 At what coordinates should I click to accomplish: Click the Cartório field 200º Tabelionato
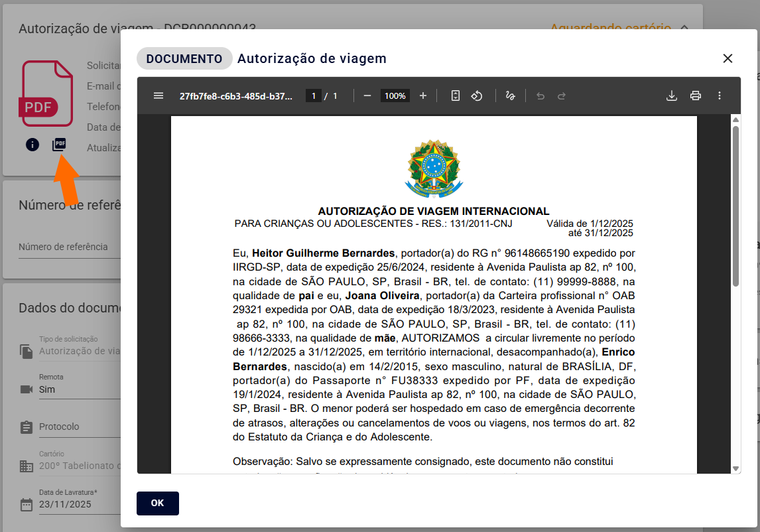80,466
